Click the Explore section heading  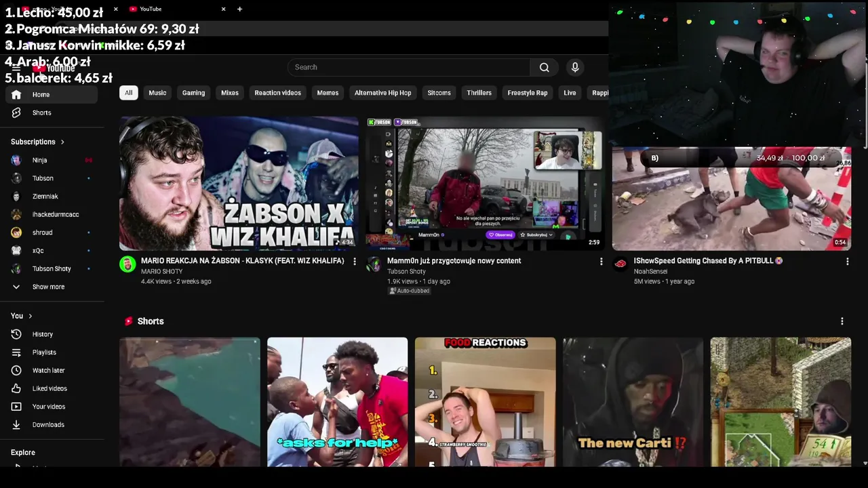tap(23, 452)
